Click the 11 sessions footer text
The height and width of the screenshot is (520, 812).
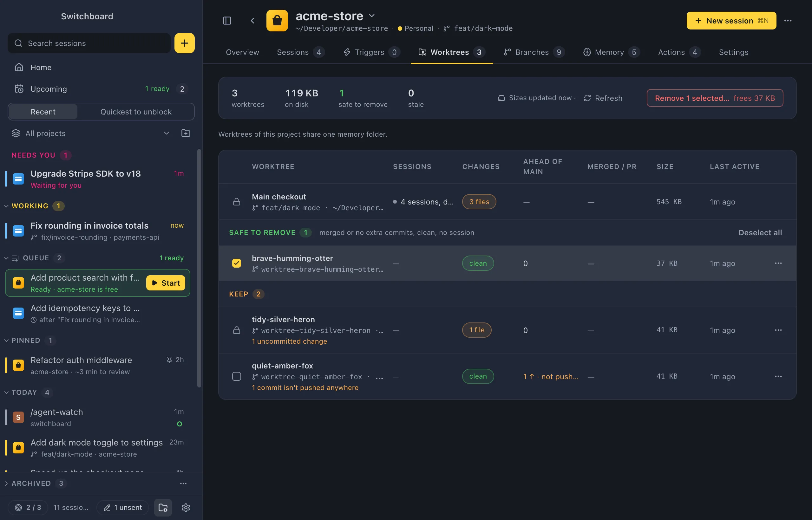pyautogui.click(x=71, y=507)
